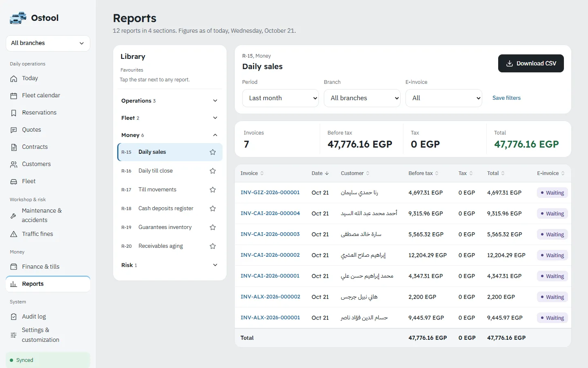
Task: Click the Finance & tills icon
Action: pos(14,267)
